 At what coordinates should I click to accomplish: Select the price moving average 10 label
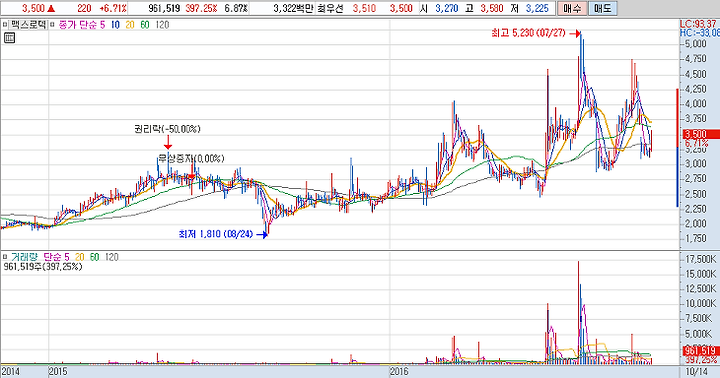coord(115,25)
